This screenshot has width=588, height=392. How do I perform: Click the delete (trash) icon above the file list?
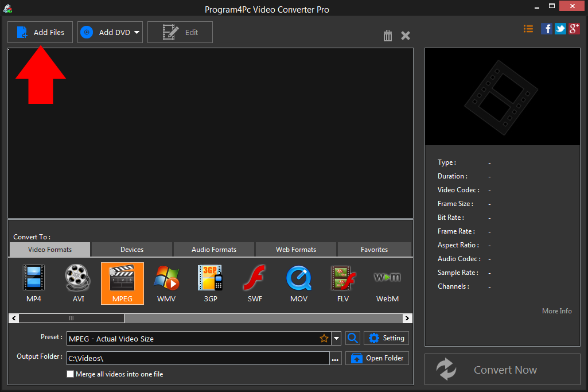(x=387, y=36)
